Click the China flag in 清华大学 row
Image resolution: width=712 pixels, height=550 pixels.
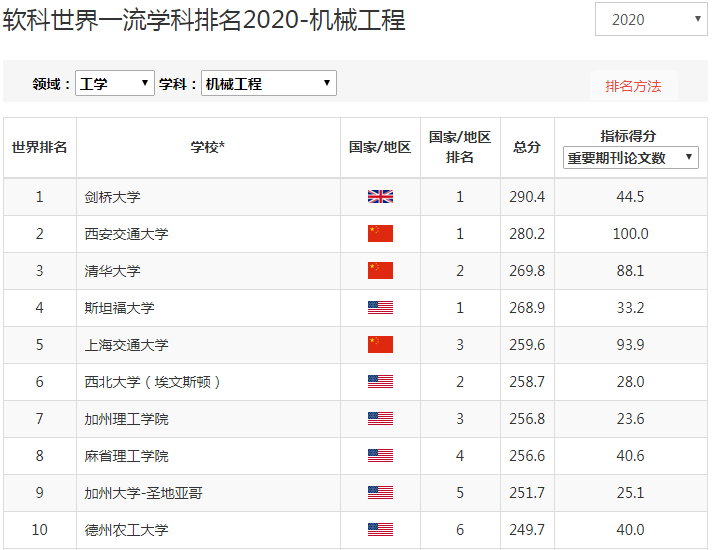[x=380, y=271]
